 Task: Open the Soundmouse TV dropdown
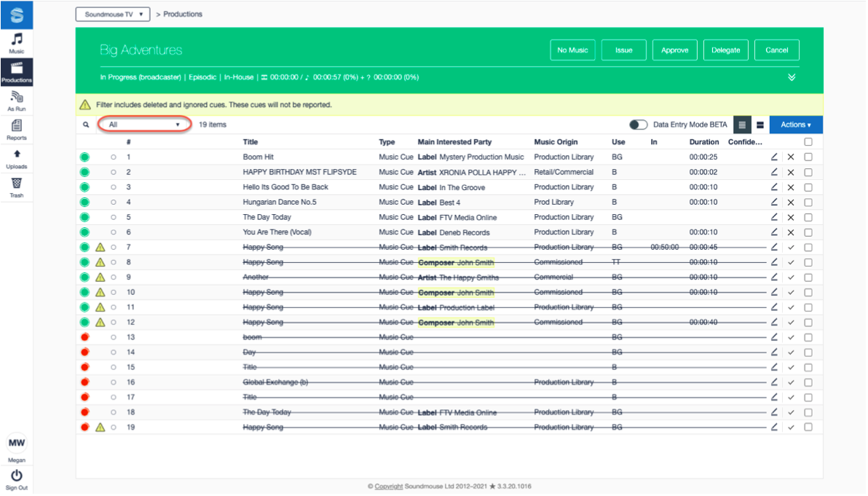coord(113,15)
